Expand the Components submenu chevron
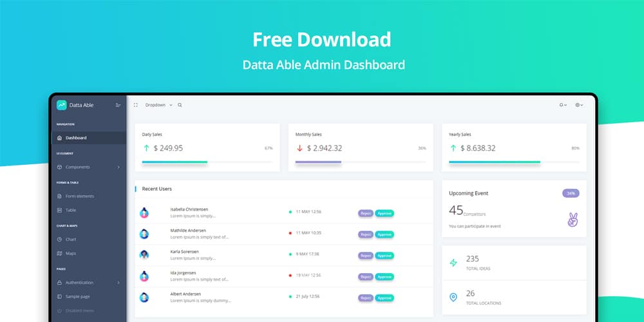 [x=118, y=167]
